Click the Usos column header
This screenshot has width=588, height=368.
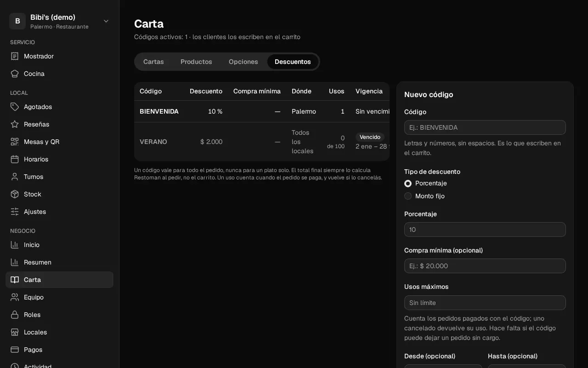pos(337,91)
